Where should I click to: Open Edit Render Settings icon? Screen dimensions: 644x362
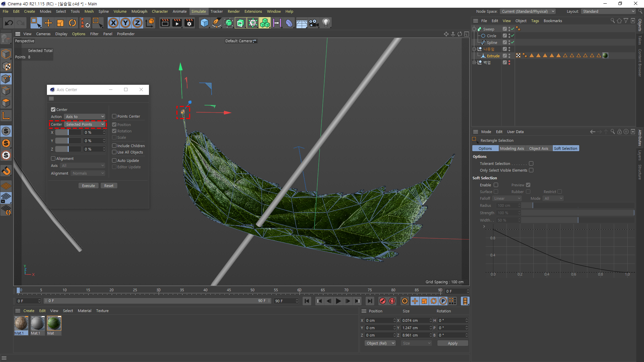[189, 23]
